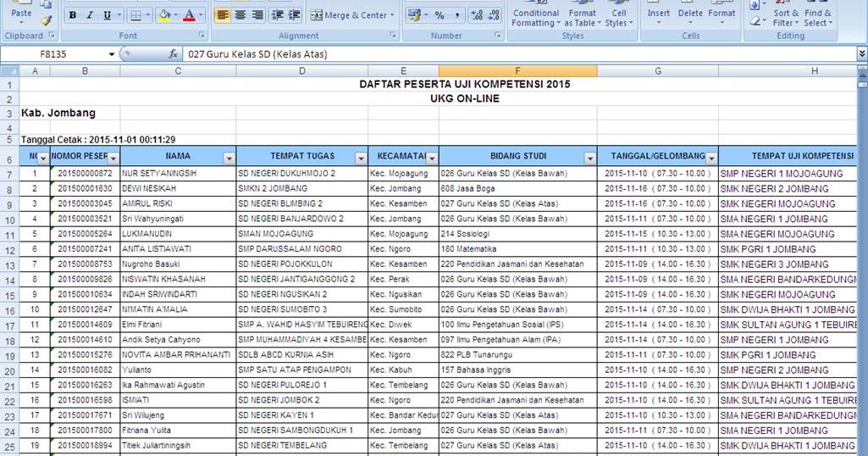Apply comma style
The width and height of the screenshot is (868, 456).
point(457,15)
